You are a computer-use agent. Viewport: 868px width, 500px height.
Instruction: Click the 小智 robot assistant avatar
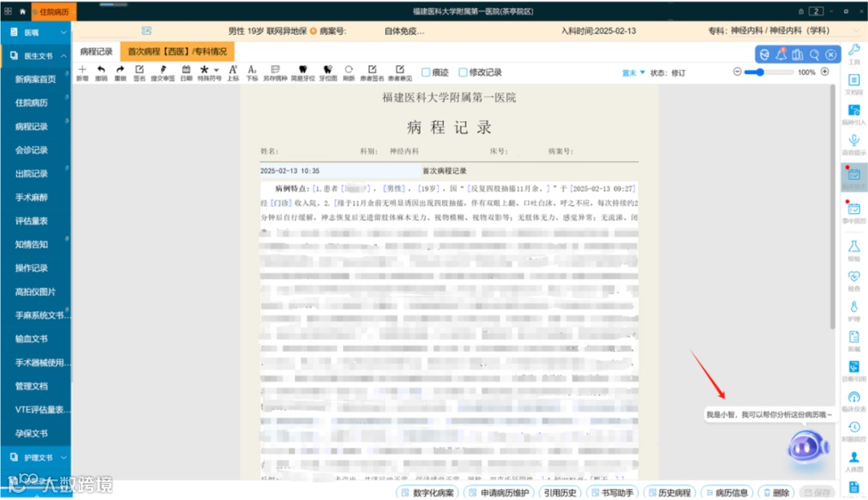coord(809,446)
